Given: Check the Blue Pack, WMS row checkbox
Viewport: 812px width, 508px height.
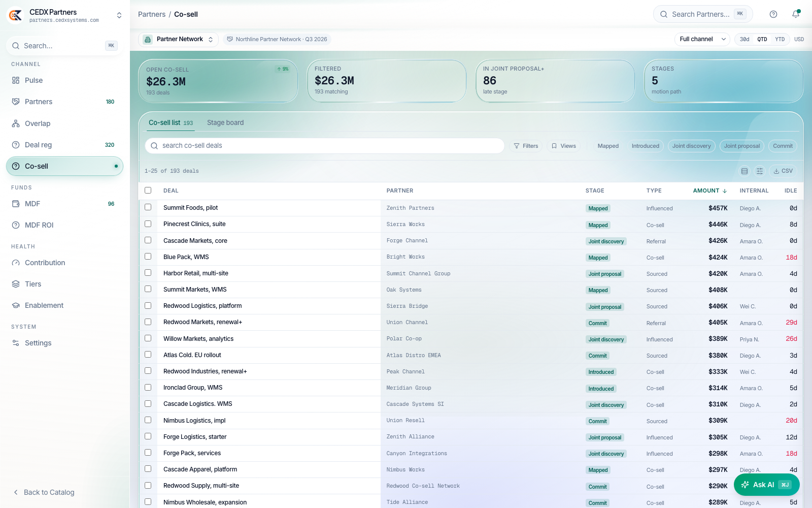Looking at the screenshot, I should [x=148, y=257].
